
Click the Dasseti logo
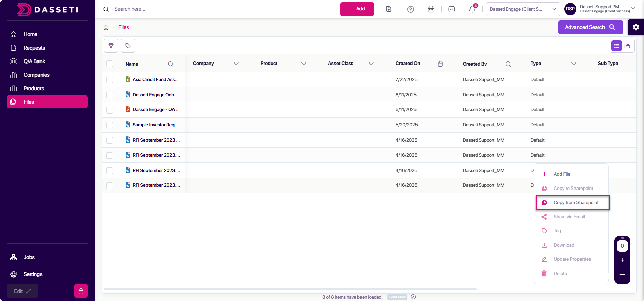click(48, 10)
